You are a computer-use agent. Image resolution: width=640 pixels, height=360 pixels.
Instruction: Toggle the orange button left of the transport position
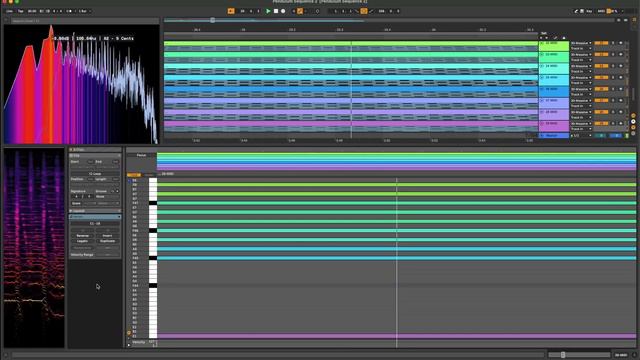point(231,11)
